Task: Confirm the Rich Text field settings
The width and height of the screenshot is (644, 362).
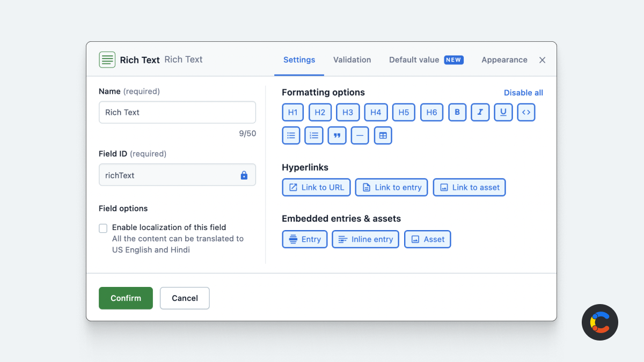Action: coord(126,298)
